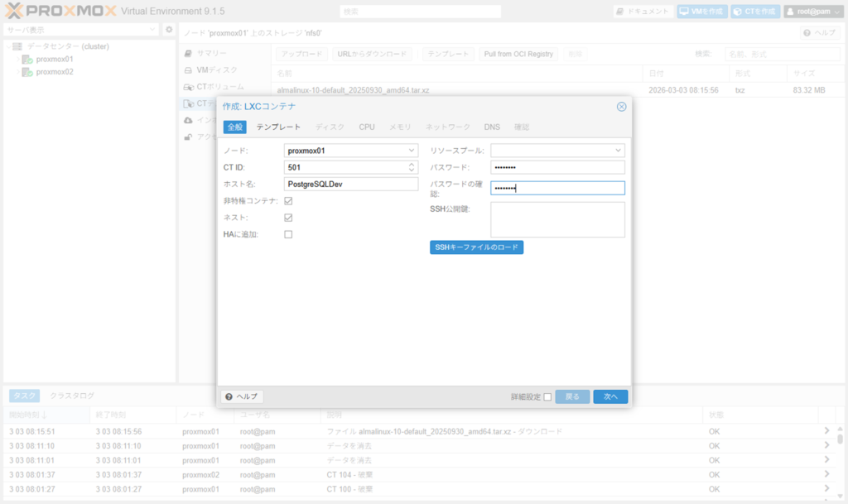Screen dimensions: 848x504
Task: Open the node proxmox01 dropdown
Action: point(412,151)
